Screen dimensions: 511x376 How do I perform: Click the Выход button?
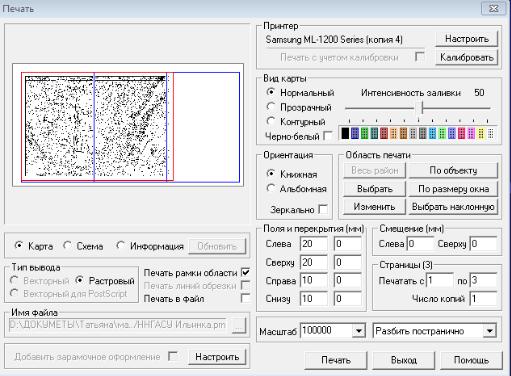[x=404, y=360]
